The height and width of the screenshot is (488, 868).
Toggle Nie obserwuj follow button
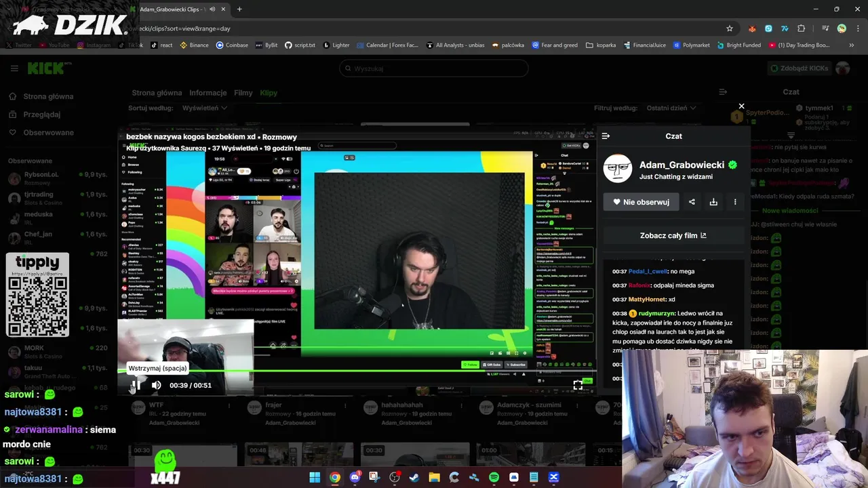[x=641, y=202]
